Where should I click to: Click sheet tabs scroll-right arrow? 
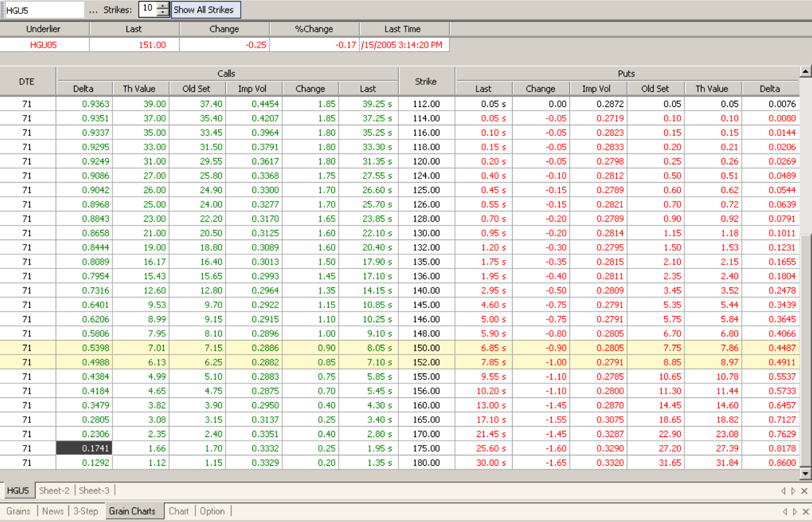(x=794, y=491)
